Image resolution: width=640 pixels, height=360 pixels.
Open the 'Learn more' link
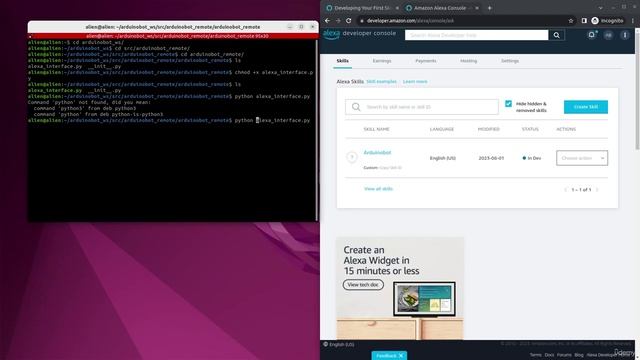415,82
